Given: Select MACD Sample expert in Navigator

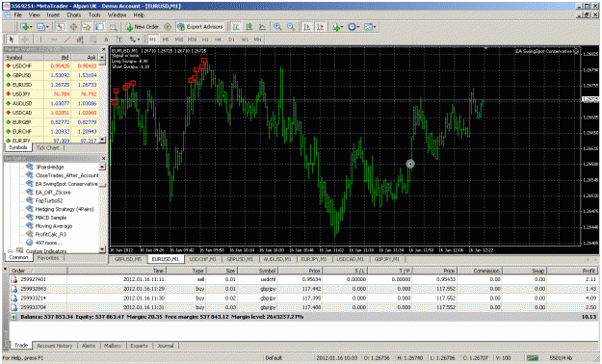Looking at the screenshot, I should [51, 218].
